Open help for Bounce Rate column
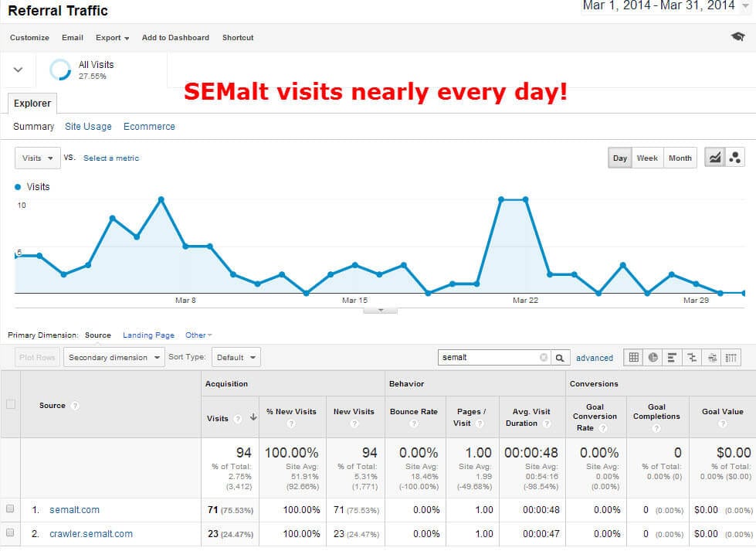The width and height of the screenshot is (756, 551). tap(414, 423)
